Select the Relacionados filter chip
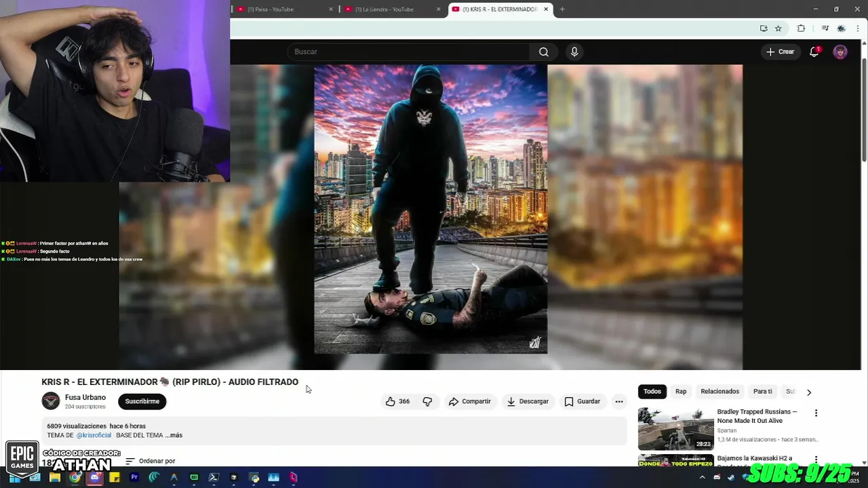Image resolution: width=868 pixels, height=488 pixels. (x=719, y=391)
